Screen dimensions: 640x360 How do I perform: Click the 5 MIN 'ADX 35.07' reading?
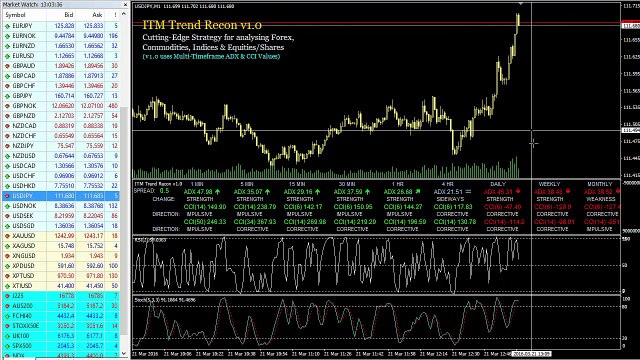click(x=248, y=191)
